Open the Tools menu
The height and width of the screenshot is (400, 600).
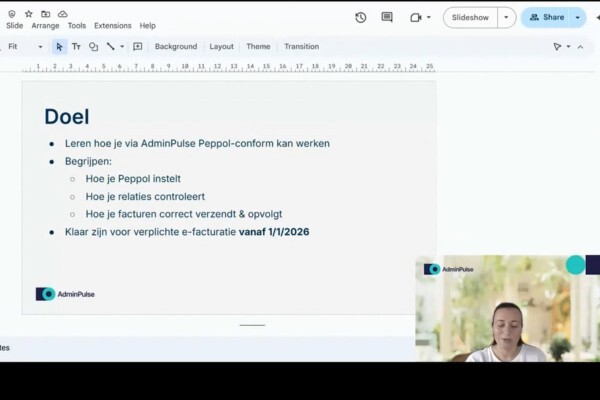click(x=77, y=26)
